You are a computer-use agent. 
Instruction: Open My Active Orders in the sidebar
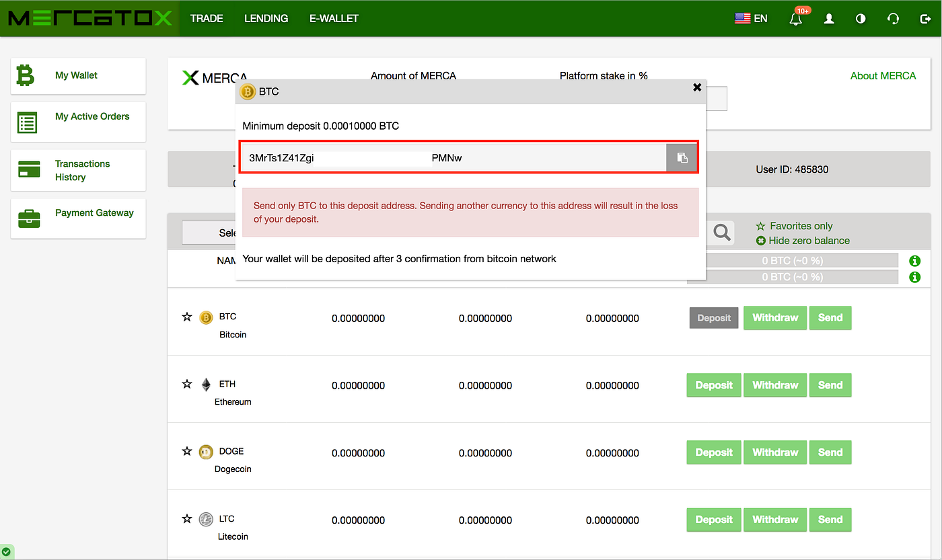coord(92,116)
